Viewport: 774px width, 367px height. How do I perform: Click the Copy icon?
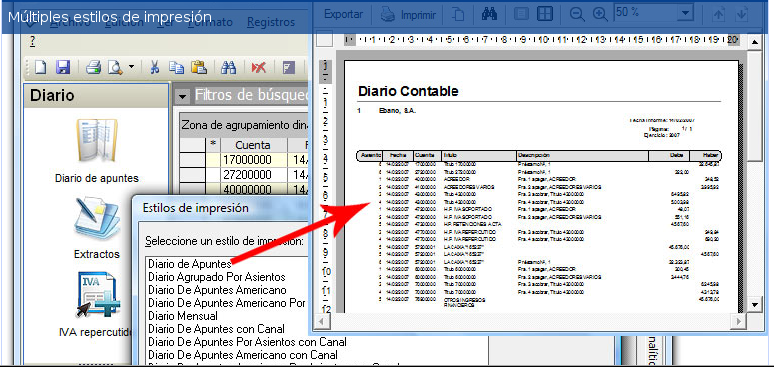tap(176, 68)
